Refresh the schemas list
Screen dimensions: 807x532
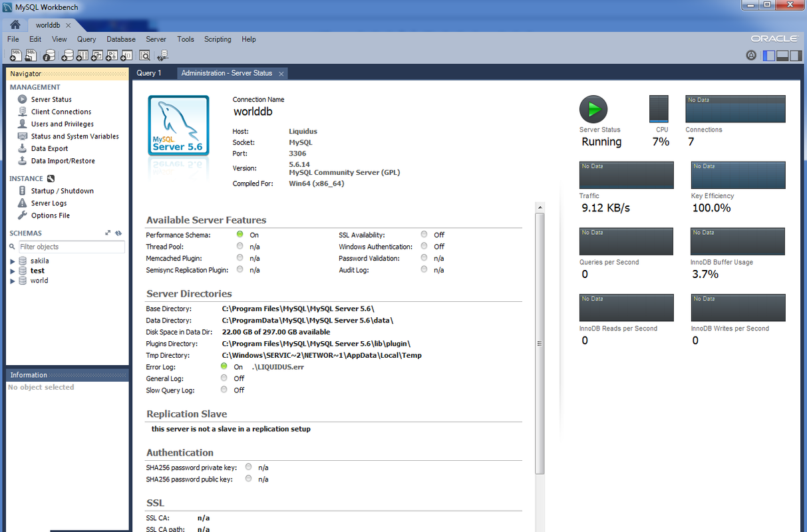(118, 233)
